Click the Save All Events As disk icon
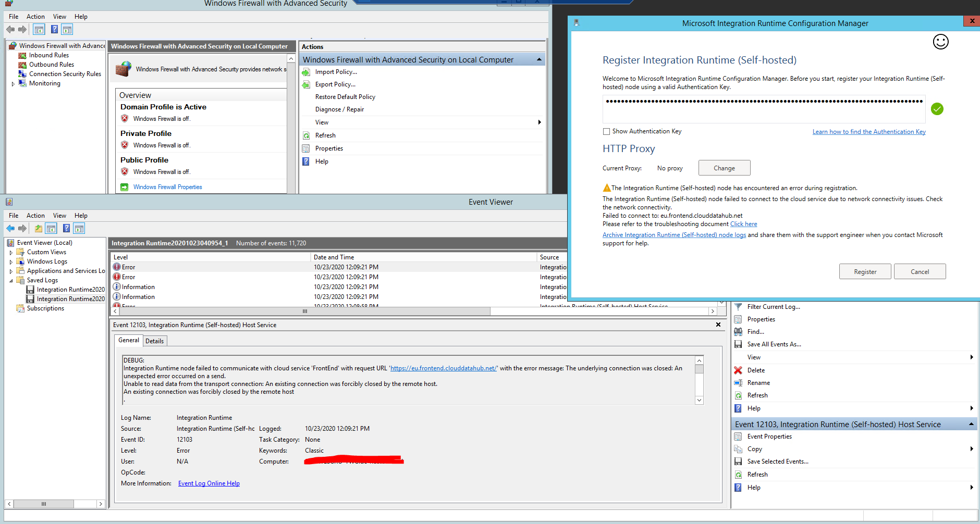 pyautogui.click(x=738, y=344)
